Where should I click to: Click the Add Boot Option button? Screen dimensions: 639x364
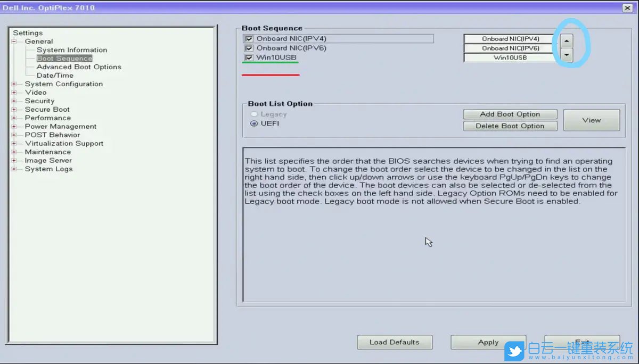[x=510, y=114]
